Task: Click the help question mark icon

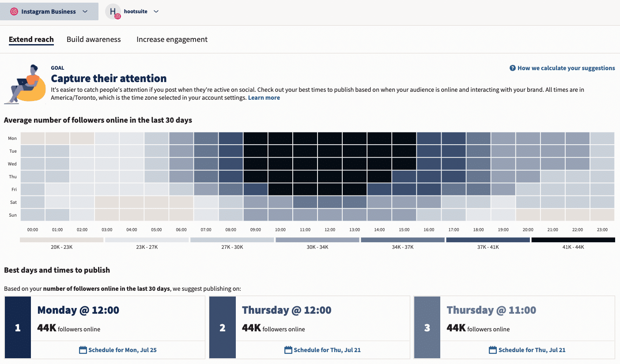Action: pos(512,68)
